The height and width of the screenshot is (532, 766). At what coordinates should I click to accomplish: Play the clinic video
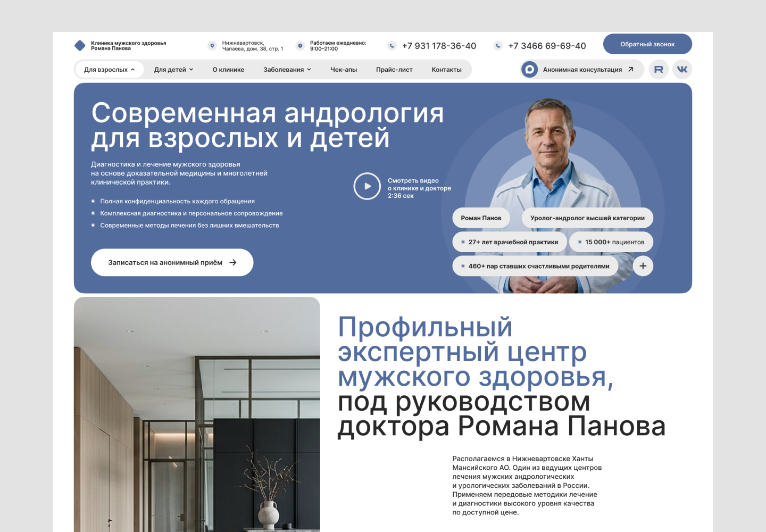(367, 186)
